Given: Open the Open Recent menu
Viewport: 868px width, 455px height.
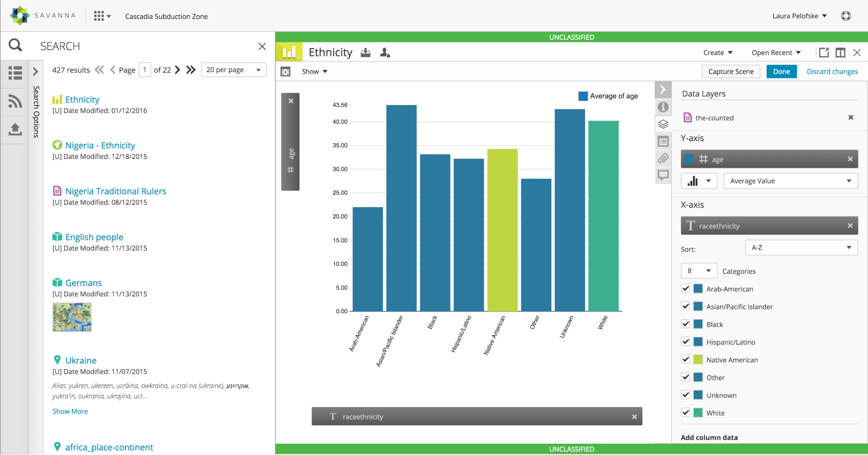Looking at the screenshot, I should (776, 53).
